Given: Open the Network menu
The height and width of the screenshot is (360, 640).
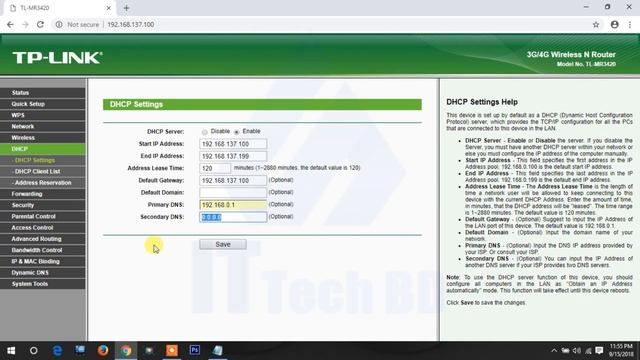Looking at the screenshot, I should (x=43, y=127).
